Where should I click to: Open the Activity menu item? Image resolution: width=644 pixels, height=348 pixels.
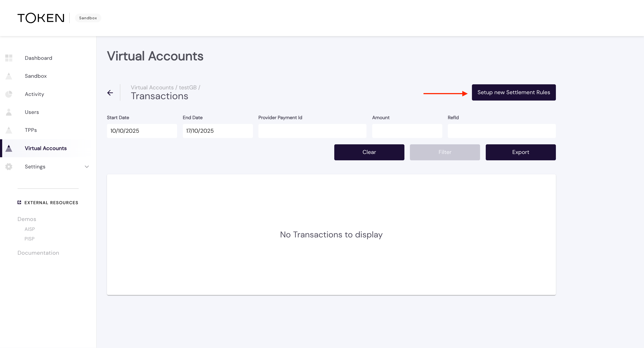[x=34, y=94]
